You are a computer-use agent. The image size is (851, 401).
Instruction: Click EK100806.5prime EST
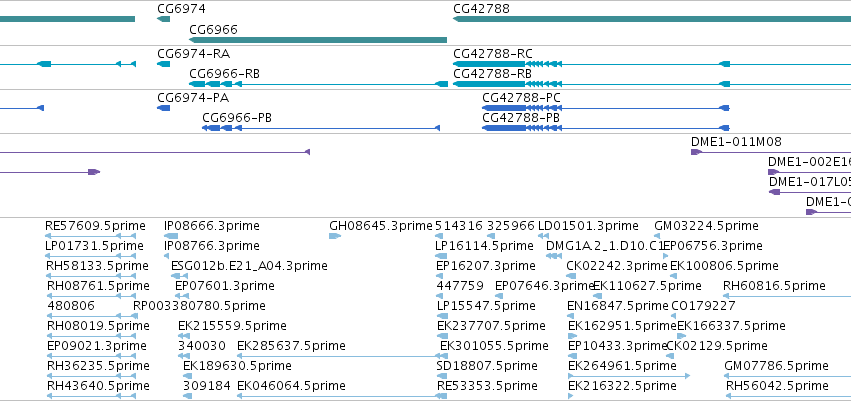725,266
